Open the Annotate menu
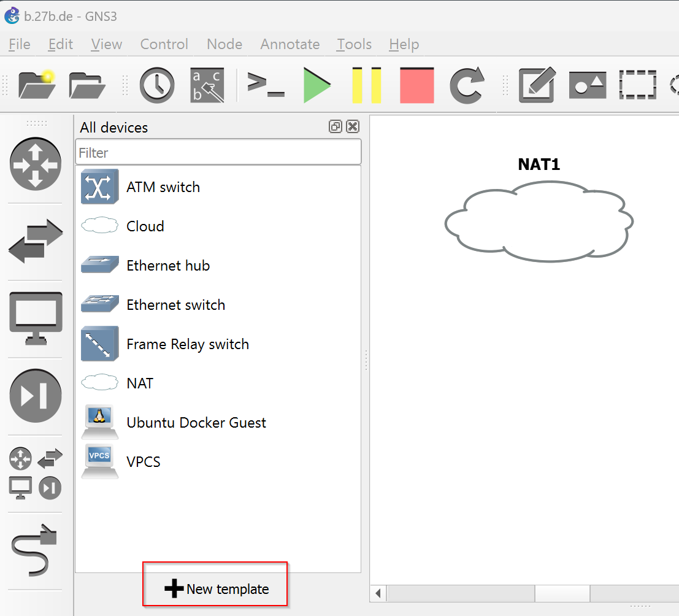The width and height of the screenshot is (679, 616). pos(290,44)
